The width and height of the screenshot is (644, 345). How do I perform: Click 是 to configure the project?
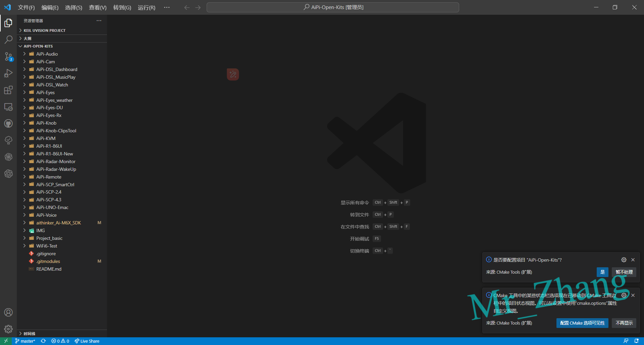coord(602,272)
